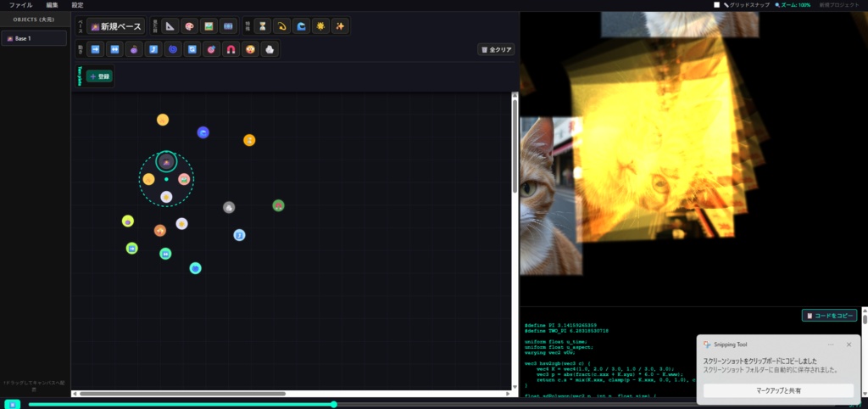Click the 全クリア button
The image size is (868, 409).
496,49
